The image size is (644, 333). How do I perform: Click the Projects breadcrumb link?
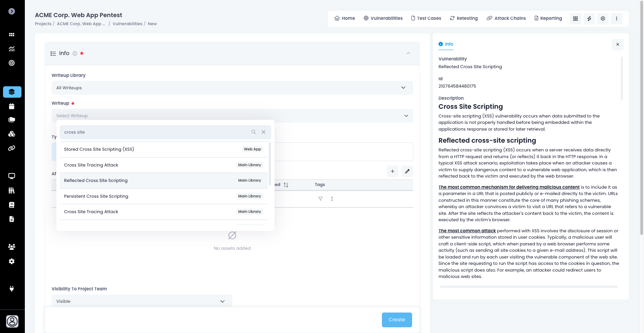coord(43,24)
